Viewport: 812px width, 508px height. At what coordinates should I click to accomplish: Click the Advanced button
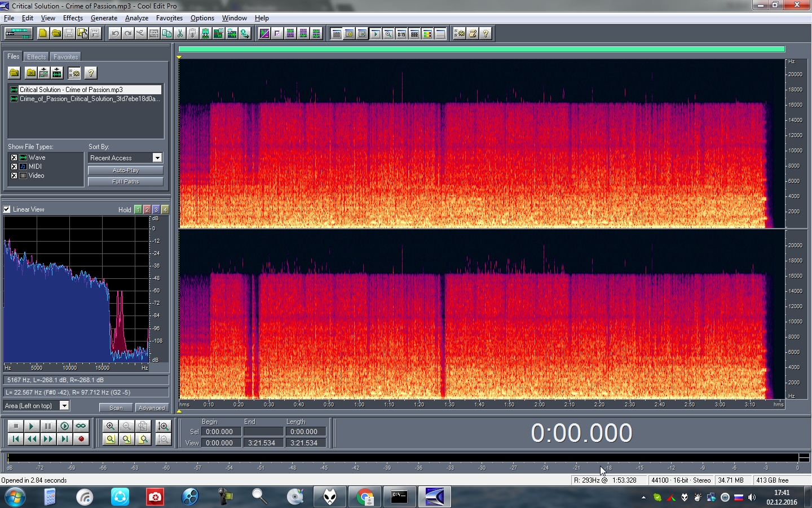[152, 408]
